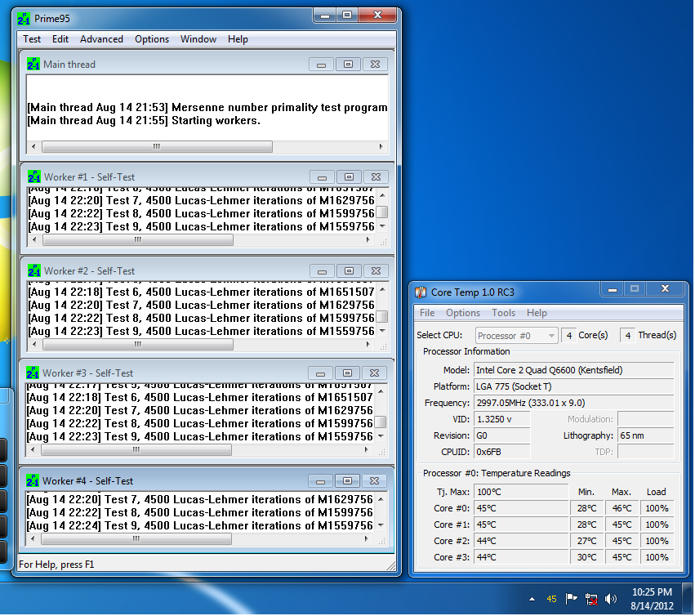695x616 pixels.
Task: Minimize the Worker #4 Self-Test window
Action: coord(320,481)
